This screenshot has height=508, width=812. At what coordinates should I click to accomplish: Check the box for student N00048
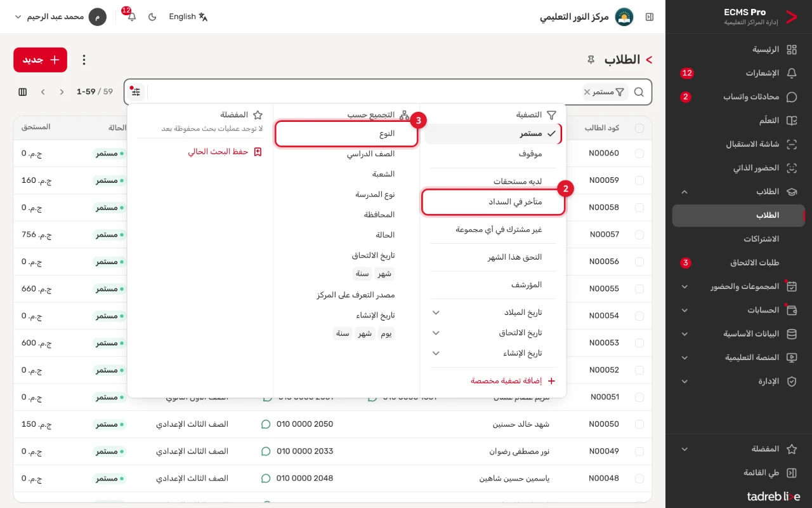pyautogui.click(x=639, y=478)
